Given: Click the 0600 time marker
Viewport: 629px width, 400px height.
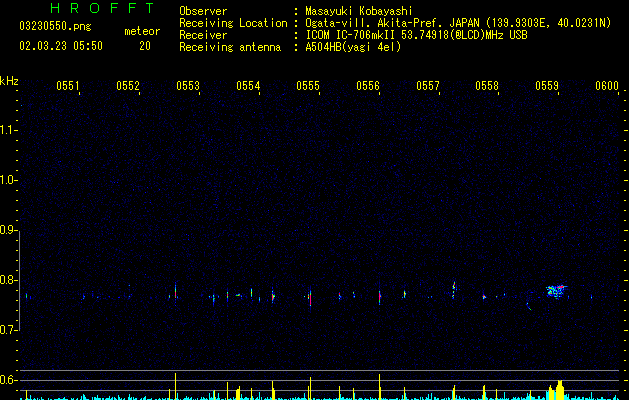Looking at the screenshot, I should click(x=607, y=86).
